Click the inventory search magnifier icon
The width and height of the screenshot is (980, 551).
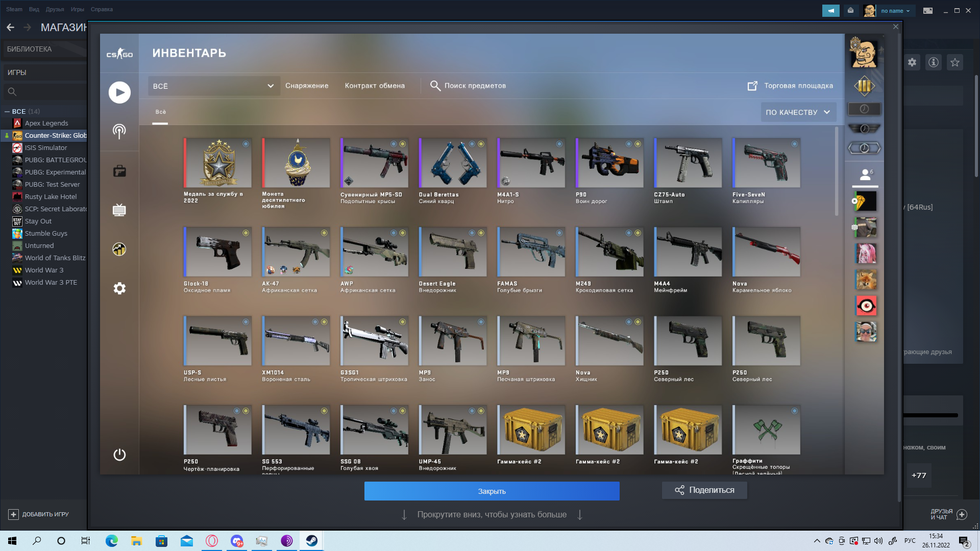coord(435,86)
